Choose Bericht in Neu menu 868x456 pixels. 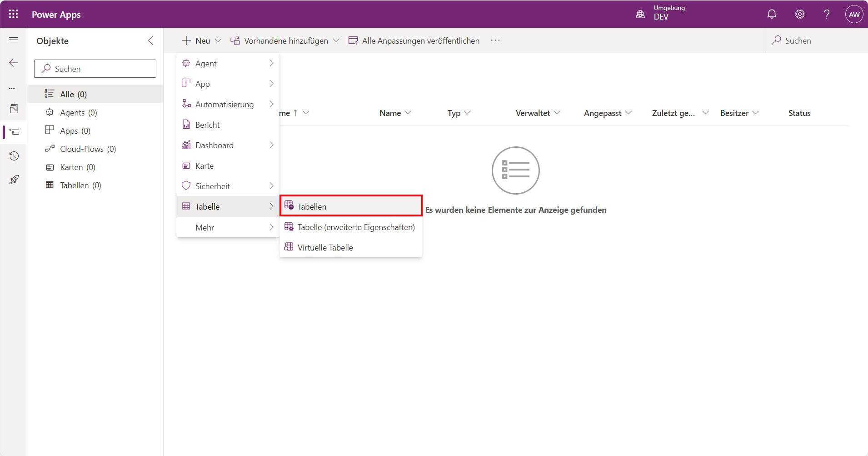click(x=228, y=125)
